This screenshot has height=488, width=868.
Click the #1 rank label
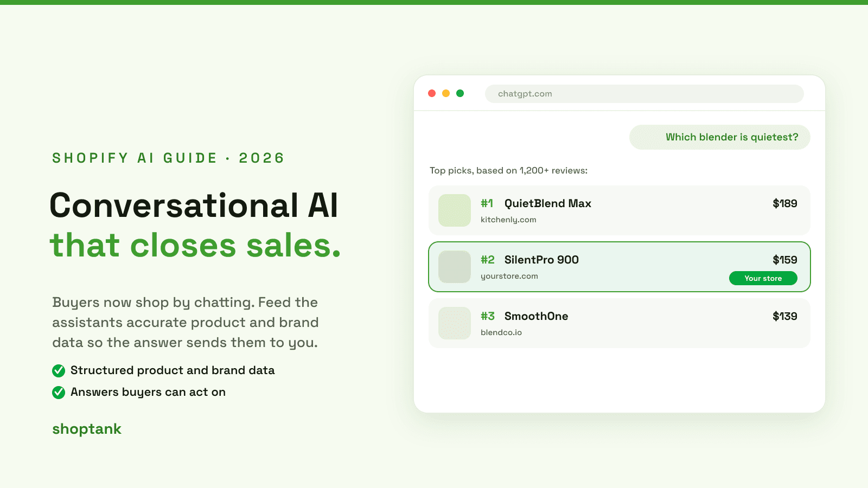(x=487, y=203)
